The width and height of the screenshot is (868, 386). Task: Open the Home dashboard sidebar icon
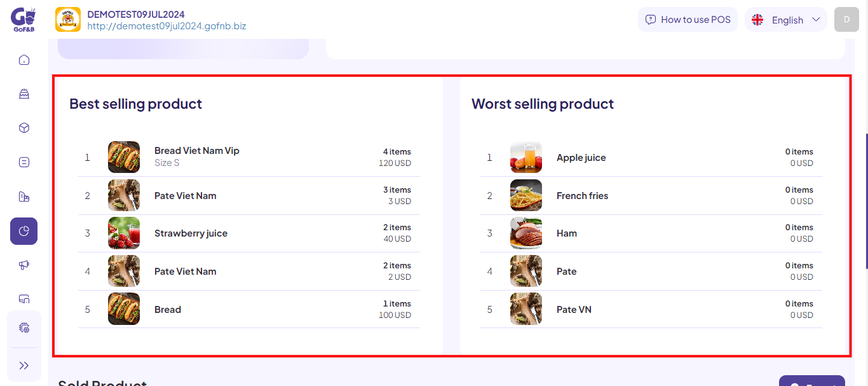coord(24,60)
